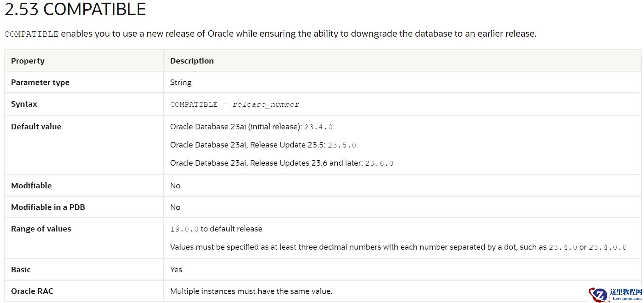The height and width of the screenshot is (303, 644).
Task: Click the 23.4.0.0 example code value
Action: tap(607, 247)
